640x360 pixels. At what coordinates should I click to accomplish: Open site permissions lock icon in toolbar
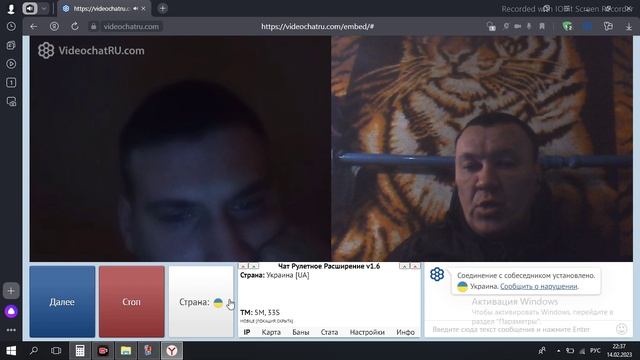(491, 27)
